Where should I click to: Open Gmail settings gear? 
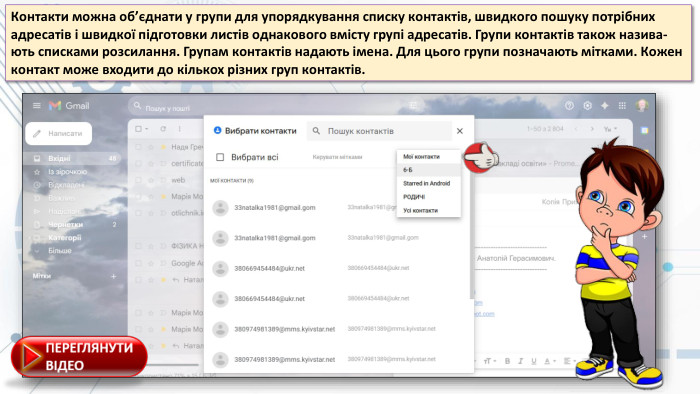tap(588, 106)
